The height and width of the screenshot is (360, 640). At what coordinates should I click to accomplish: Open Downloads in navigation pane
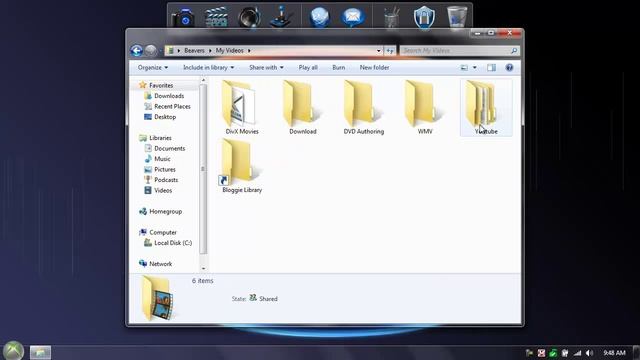click(x=169, y=96)
